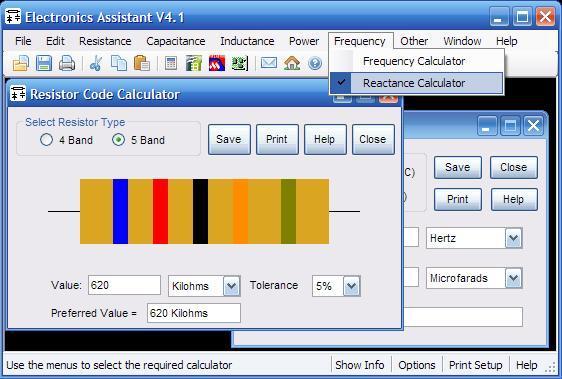
Task: Click Print Setup in the status bar
Action: [x=476, y=365]
